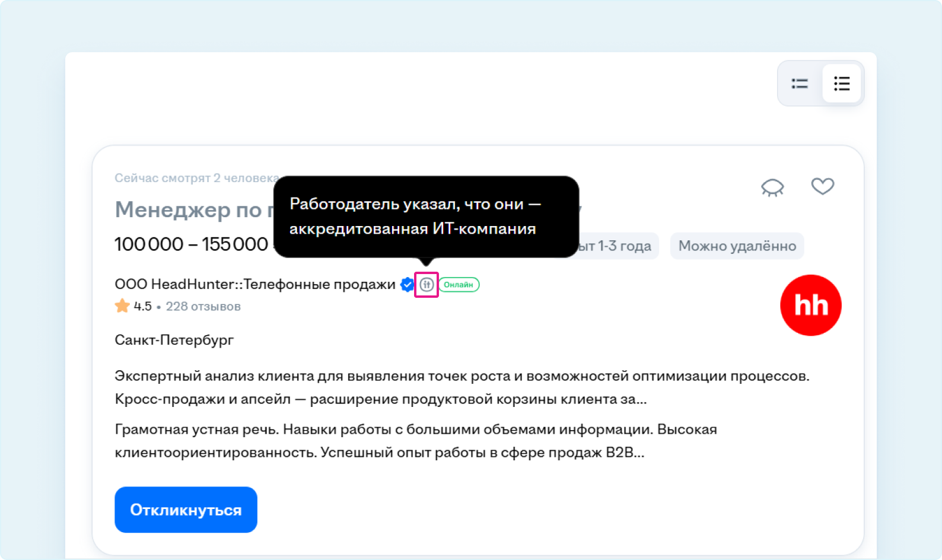Viewport: 942px width, 560px height.
Task: Click the 4.5 employer rating value
Action: point(142,307)
